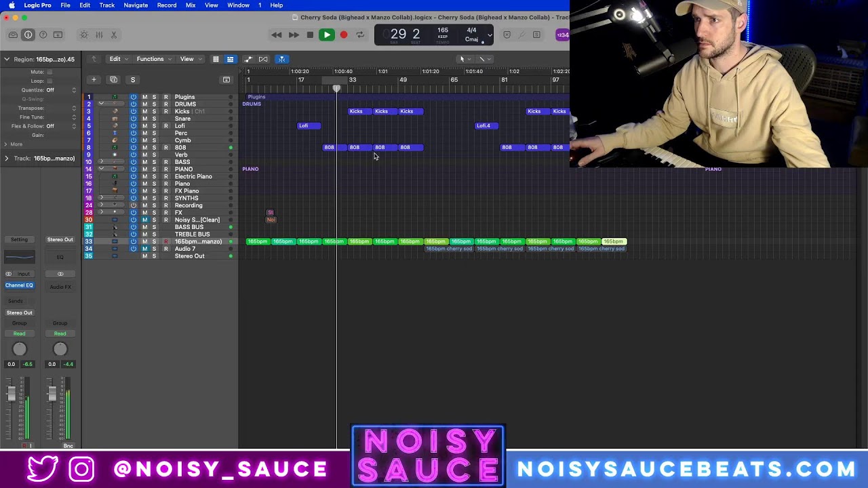Open the Mixer sliders button

tap(99, 35)
